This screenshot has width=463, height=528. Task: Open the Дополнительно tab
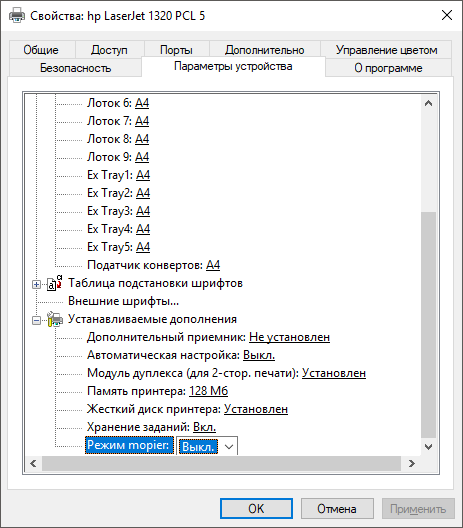coord(264,50)
